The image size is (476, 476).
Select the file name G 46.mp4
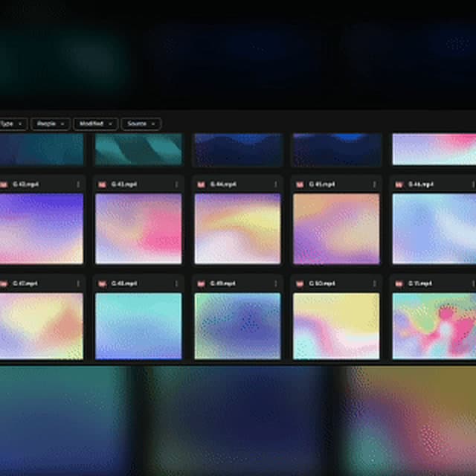[421, 184]
